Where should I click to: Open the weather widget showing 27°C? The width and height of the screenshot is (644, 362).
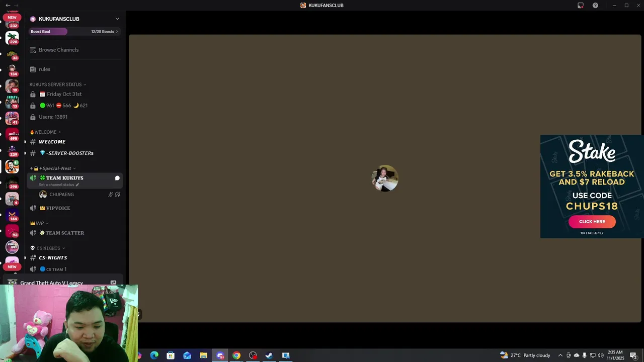click(x=525, y=355)
